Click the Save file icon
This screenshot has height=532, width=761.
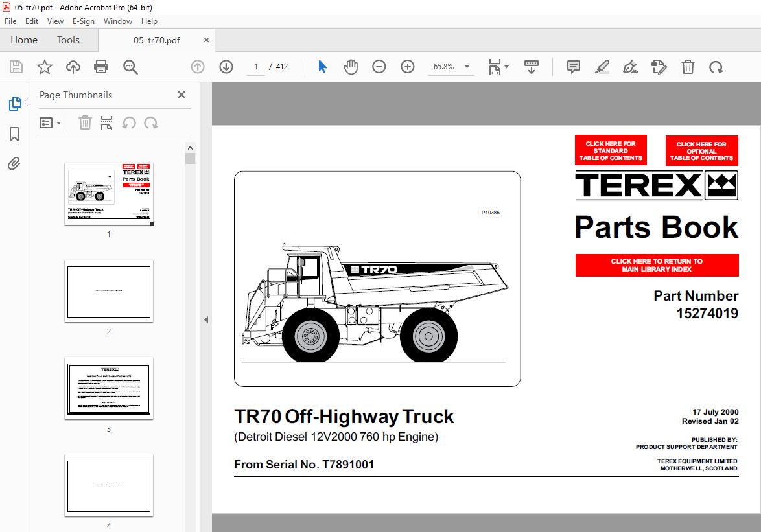click(x=16, y=67)
